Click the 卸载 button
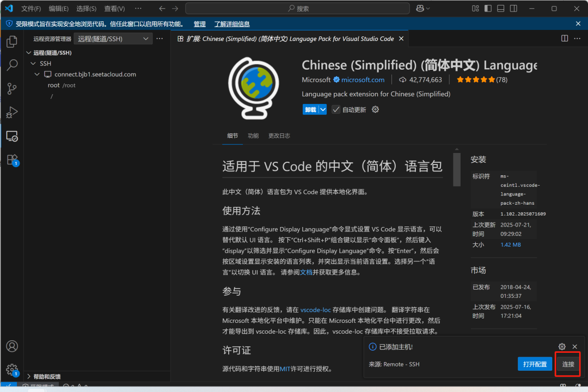Image resolution: width=588 pixels, height=392 pixels. click(310, 109)
